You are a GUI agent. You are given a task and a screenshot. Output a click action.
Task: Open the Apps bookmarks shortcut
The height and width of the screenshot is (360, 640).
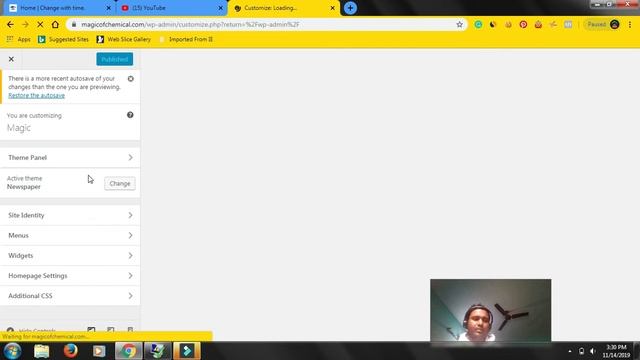click(x=19, y=40)
